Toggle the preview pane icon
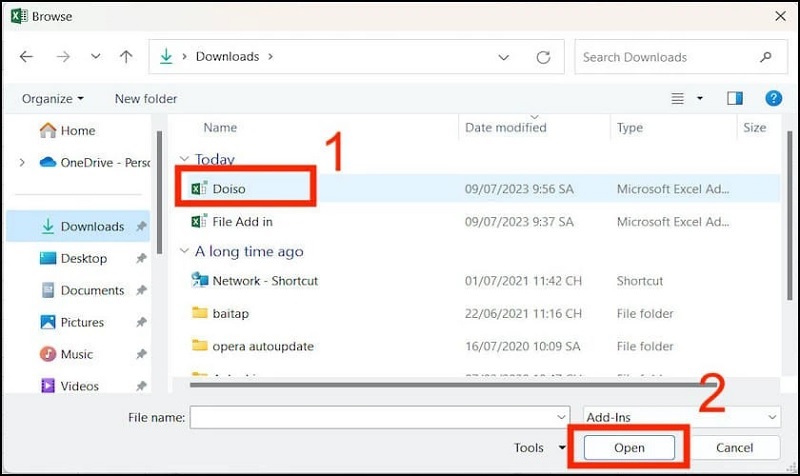This screenshot has width=800, height=476. click(735, 98)
